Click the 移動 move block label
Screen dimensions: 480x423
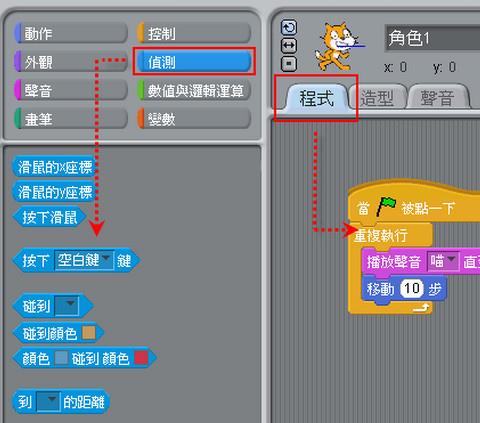pos(380,289)
